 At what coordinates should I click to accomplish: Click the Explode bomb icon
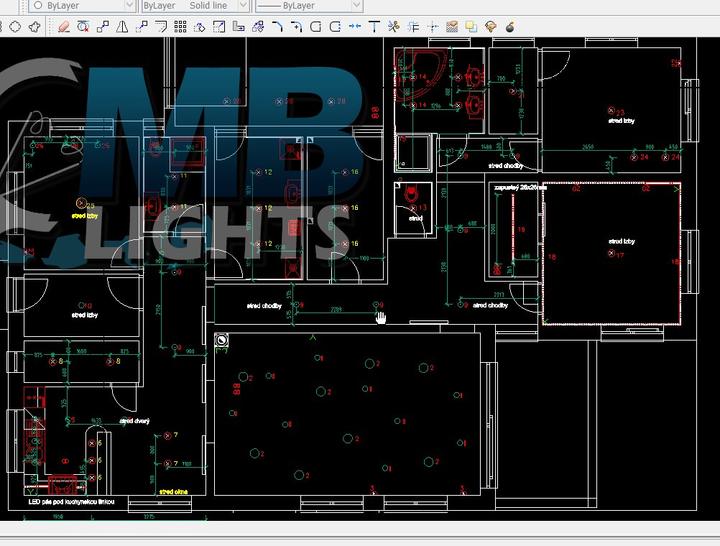coord(509,27)
